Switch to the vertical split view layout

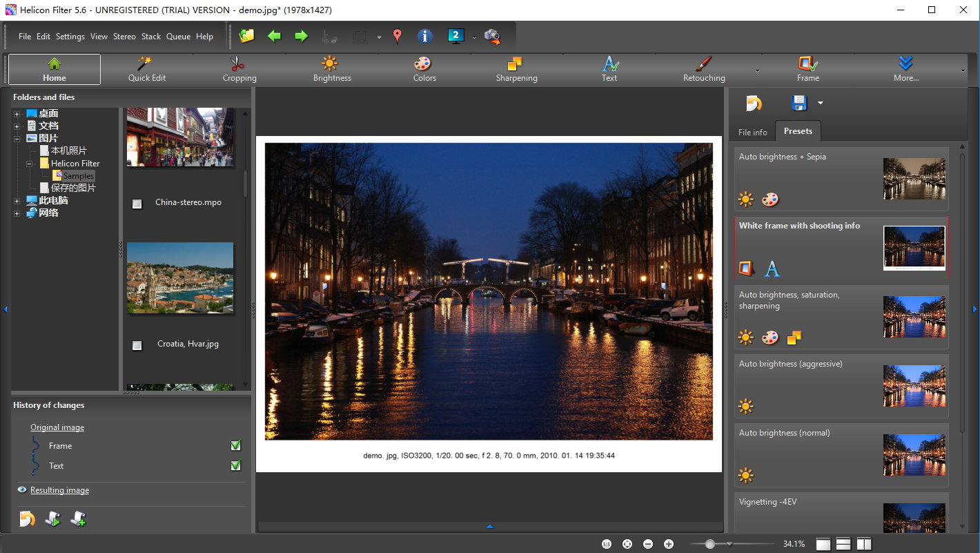(864, 544)
